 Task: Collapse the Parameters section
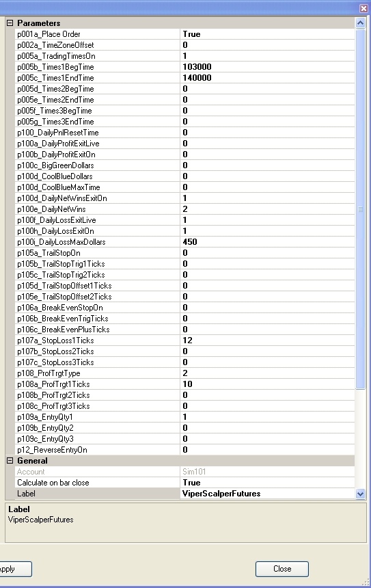click(10, 23)
